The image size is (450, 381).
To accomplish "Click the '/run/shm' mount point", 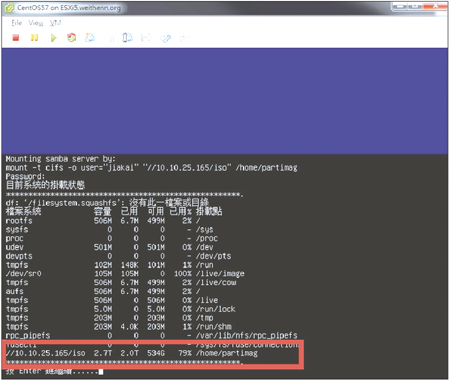I will pos(213,327).
